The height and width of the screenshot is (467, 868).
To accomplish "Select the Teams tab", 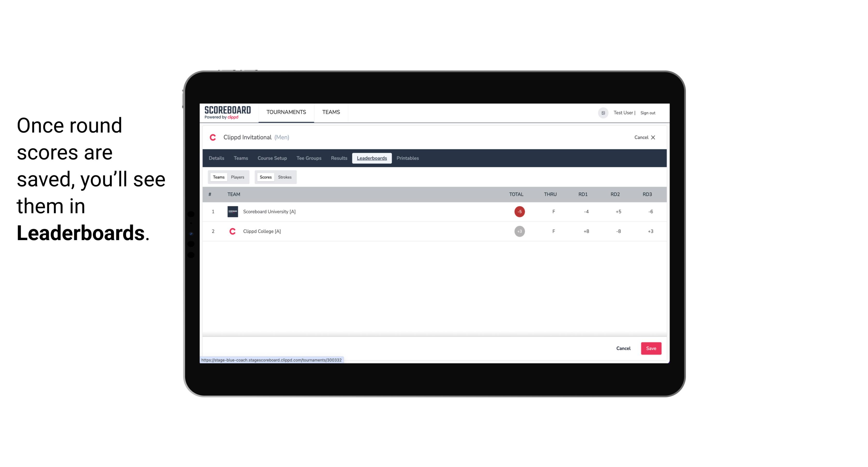I will [x=218, y=177].
